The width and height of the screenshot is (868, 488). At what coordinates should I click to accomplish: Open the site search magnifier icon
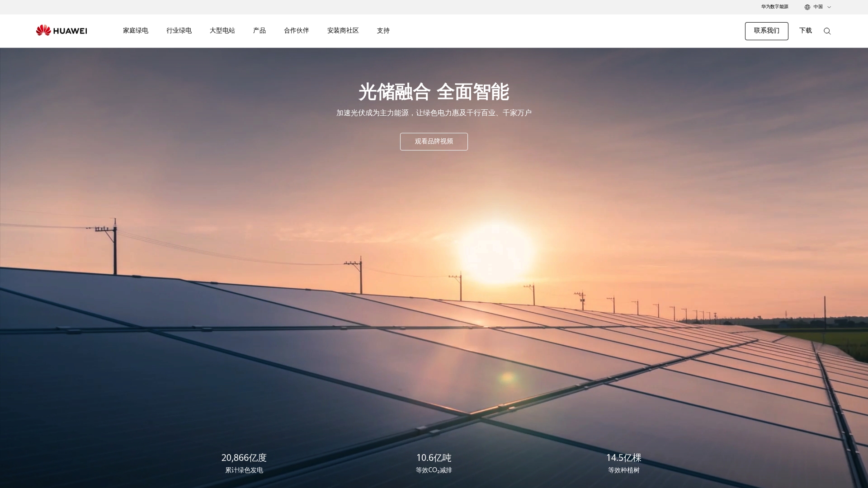tap(827, 31)
